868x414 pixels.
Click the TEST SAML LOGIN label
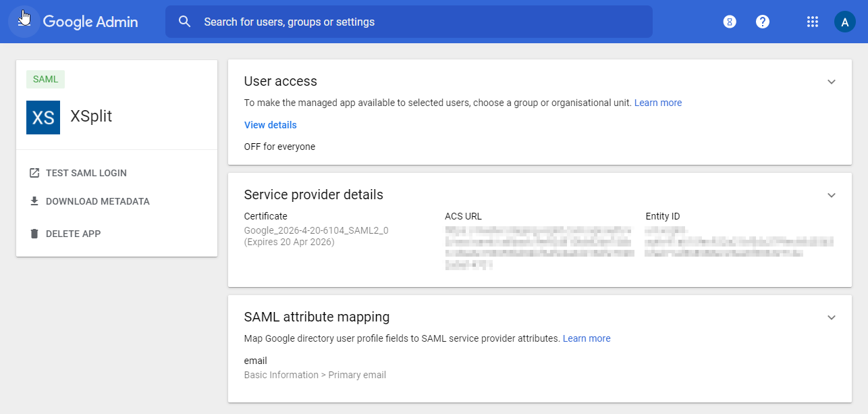86,173
